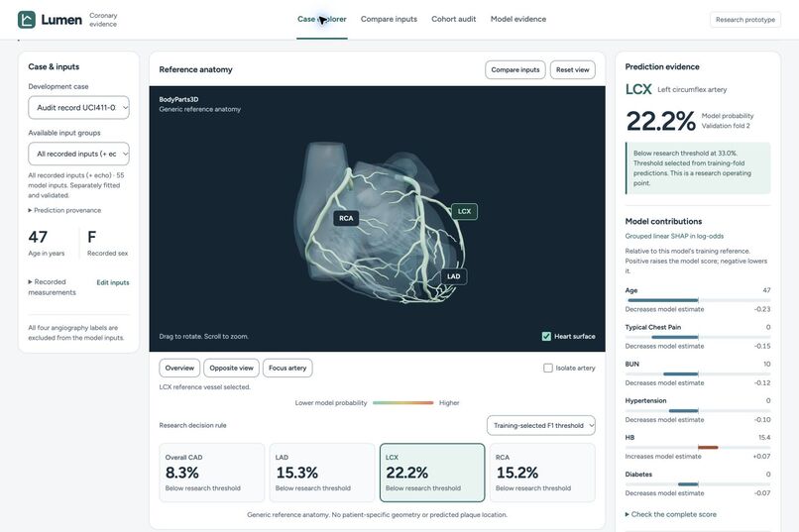Select the LAD label on heart model
799x532 pixels.
pos(453,276)
